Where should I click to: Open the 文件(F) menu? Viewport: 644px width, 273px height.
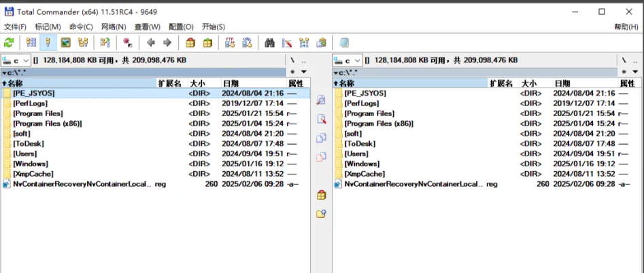coord(15,27)
